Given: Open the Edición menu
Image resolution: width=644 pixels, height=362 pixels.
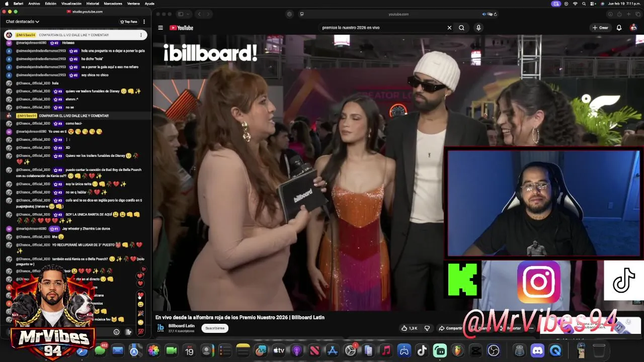Looking at the screenshot, I should tap(50, 4).
